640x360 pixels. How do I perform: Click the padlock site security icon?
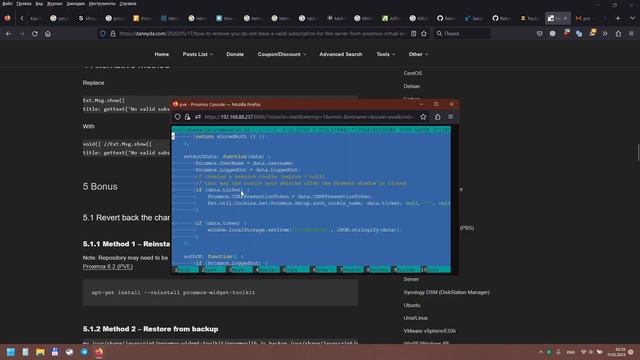click(x=113, y=34)
